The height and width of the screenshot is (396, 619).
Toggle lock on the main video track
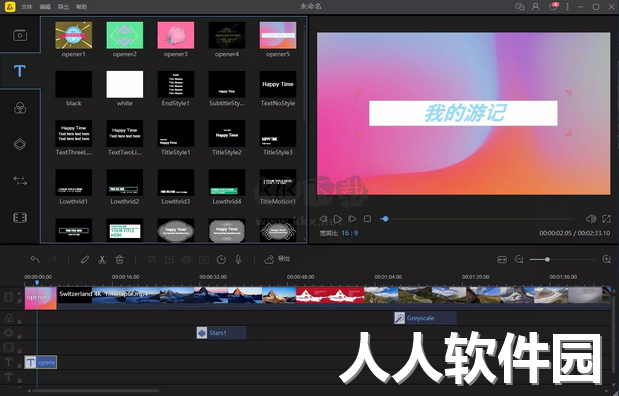coord(19,301)
